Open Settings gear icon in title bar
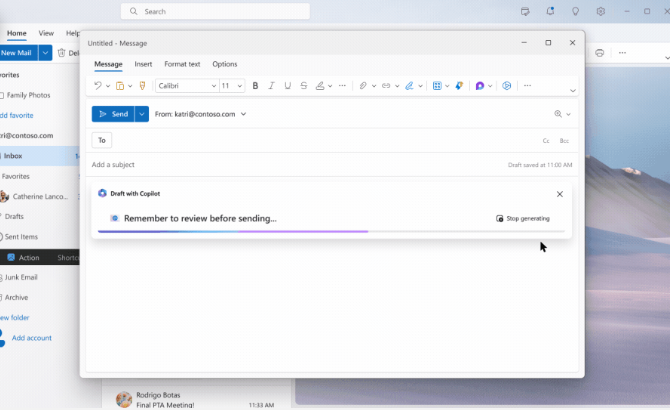The image size is (670, 410). 601,12
